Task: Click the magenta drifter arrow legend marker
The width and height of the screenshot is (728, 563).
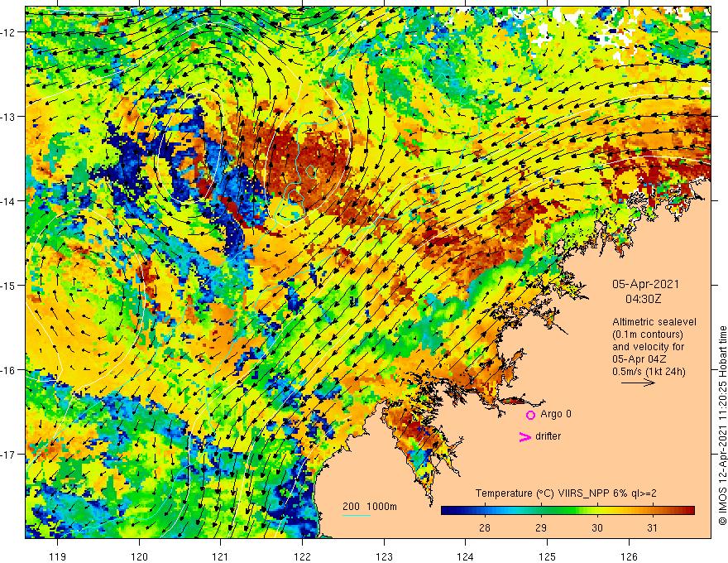Action: tap(525, 436)
